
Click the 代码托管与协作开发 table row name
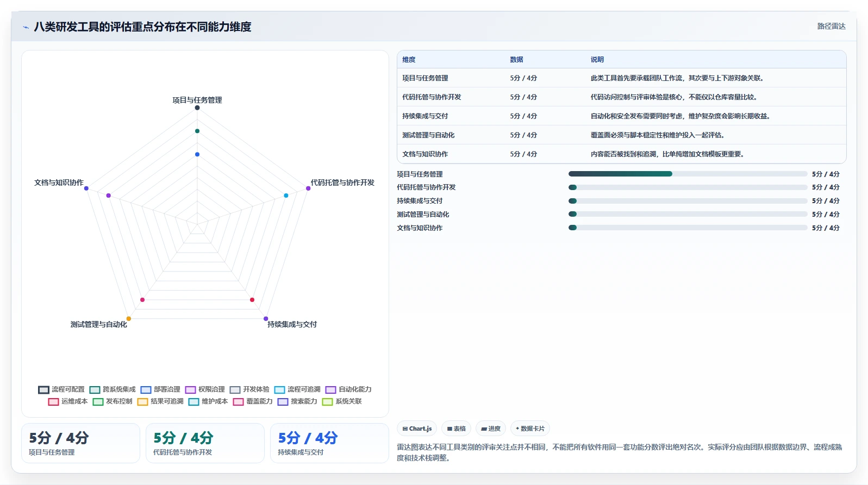point(432,97)
